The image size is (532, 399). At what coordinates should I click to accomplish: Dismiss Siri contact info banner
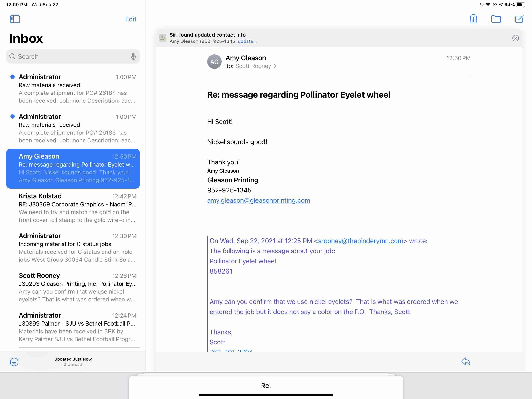(x=515, y=38)
